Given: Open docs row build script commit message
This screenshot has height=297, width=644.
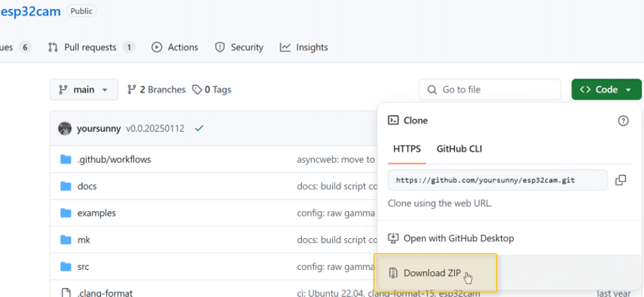Looking at the screenshot, I should click(337, 186).
